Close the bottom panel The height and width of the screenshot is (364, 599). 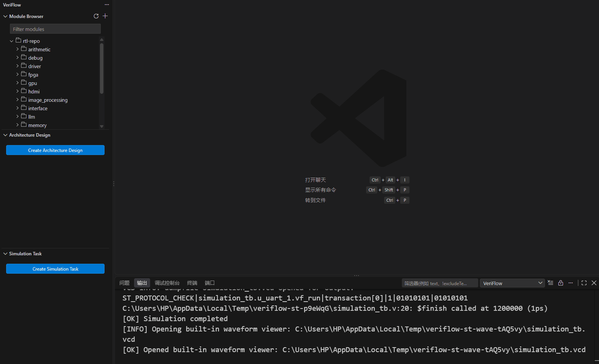(x=594, y=283)
